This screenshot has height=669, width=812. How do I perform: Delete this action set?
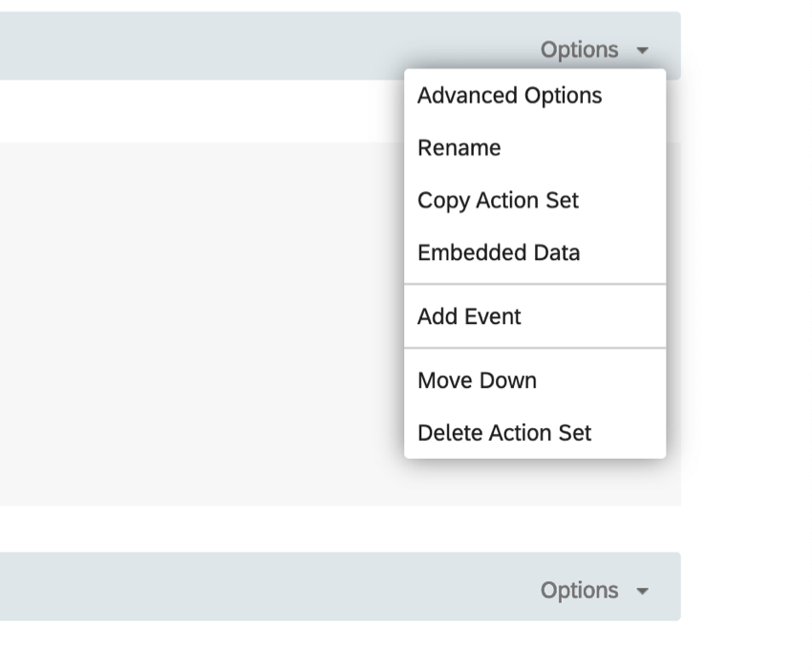(x=504, y=432)
